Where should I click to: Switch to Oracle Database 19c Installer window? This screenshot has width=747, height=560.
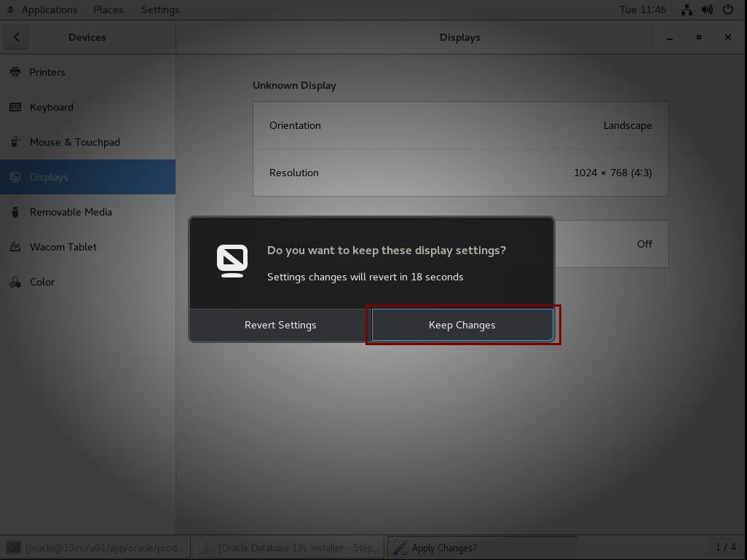(290, 548)
